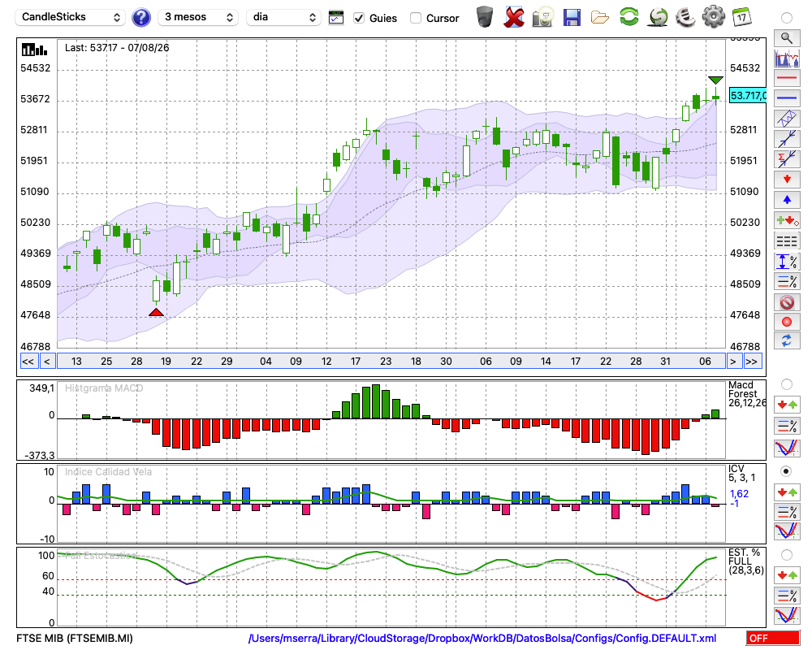Click the >> jump forward button

751,362
